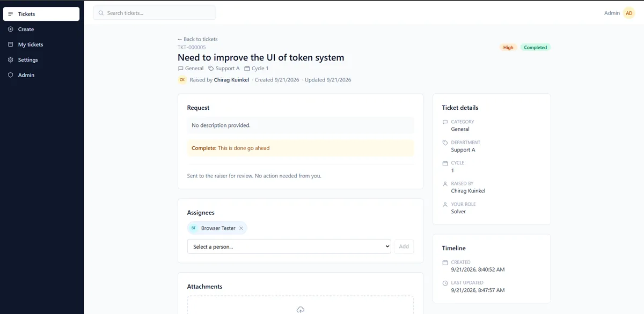Click the '9/21/2026, 8:40:52 AM' created timestamp

[478, 270]
